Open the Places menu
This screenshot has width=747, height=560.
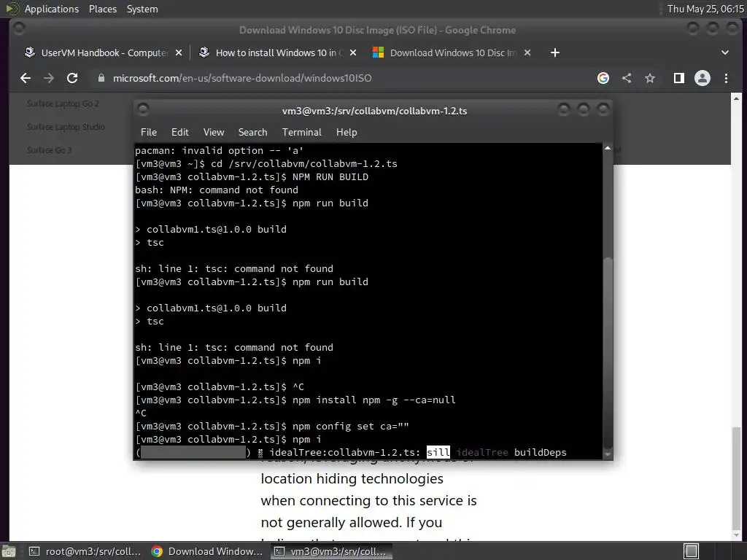point(103,9)
